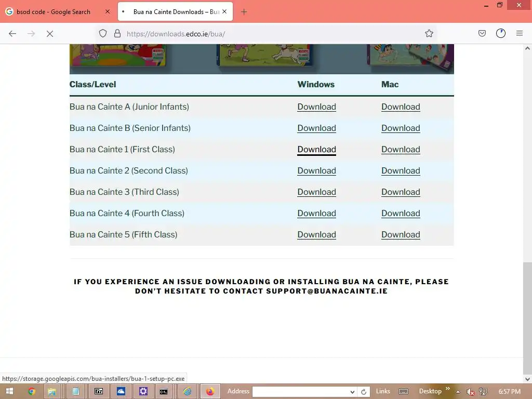Download Fourth Class for Windows
This screenshot has height=399, width=532.
(316, 214)
